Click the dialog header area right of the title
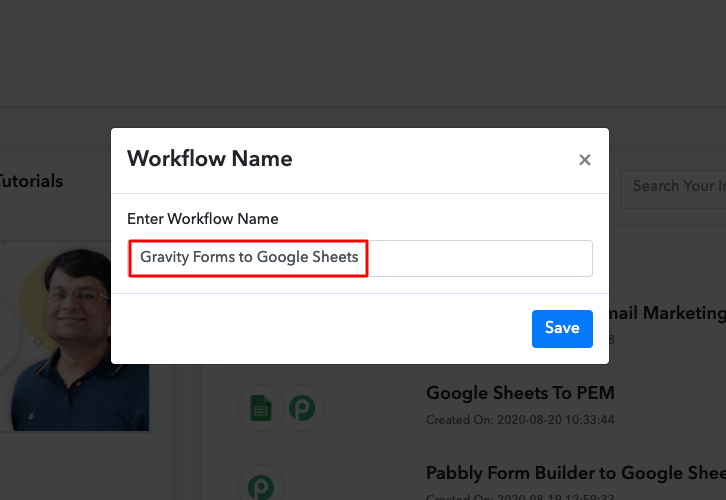 (430, 158)
